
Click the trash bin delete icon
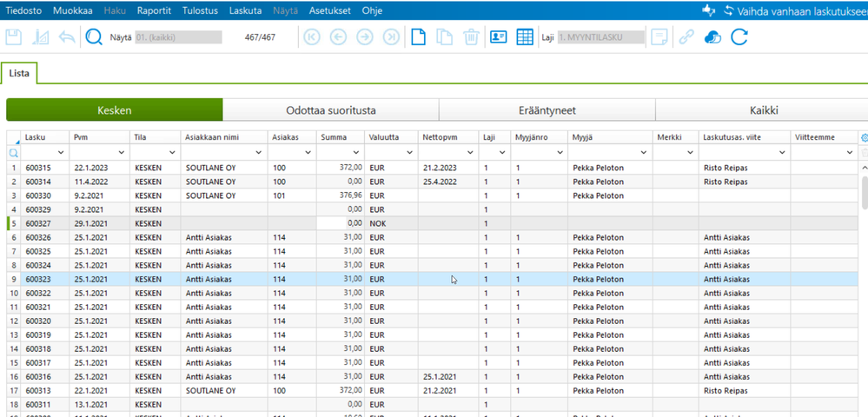471,37
